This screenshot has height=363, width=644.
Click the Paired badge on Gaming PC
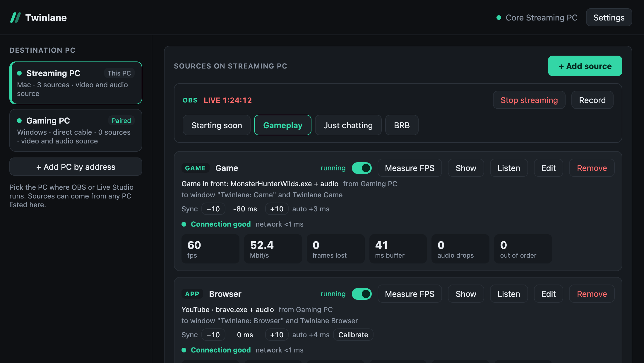click(121, 121)
